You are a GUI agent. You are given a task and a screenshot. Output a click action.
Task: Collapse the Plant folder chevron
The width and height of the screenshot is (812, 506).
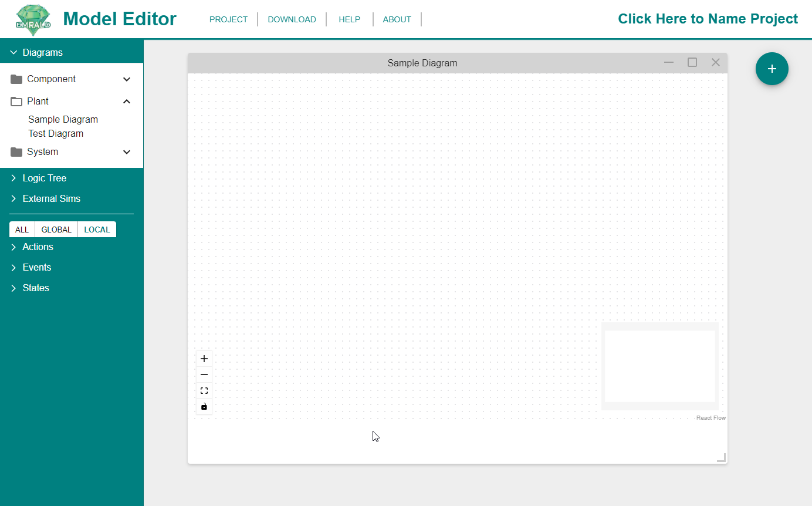point(127,102)
